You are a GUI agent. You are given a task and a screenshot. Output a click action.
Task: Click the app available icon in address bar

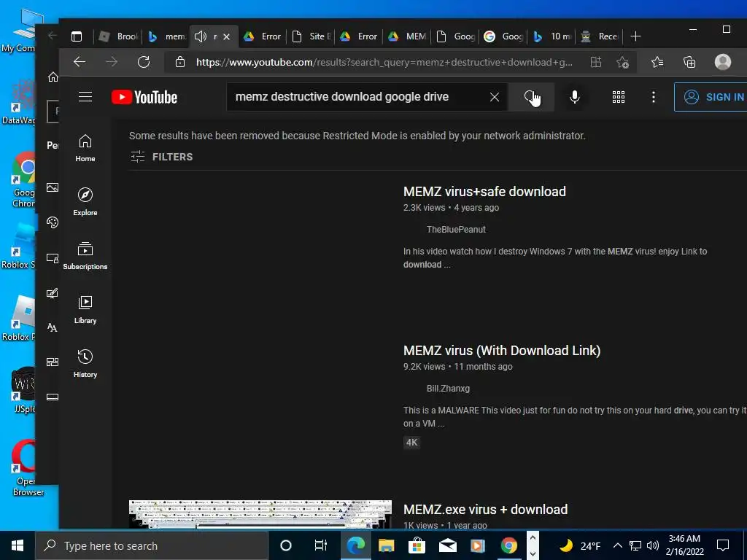tap(596, 62)
